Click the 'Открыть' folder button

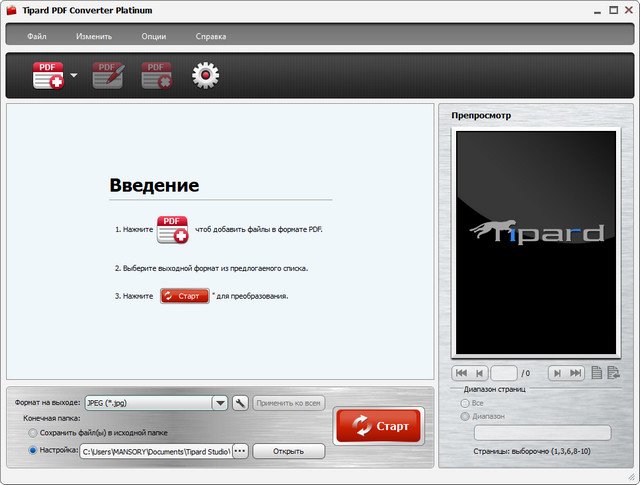tap(288, 451)
